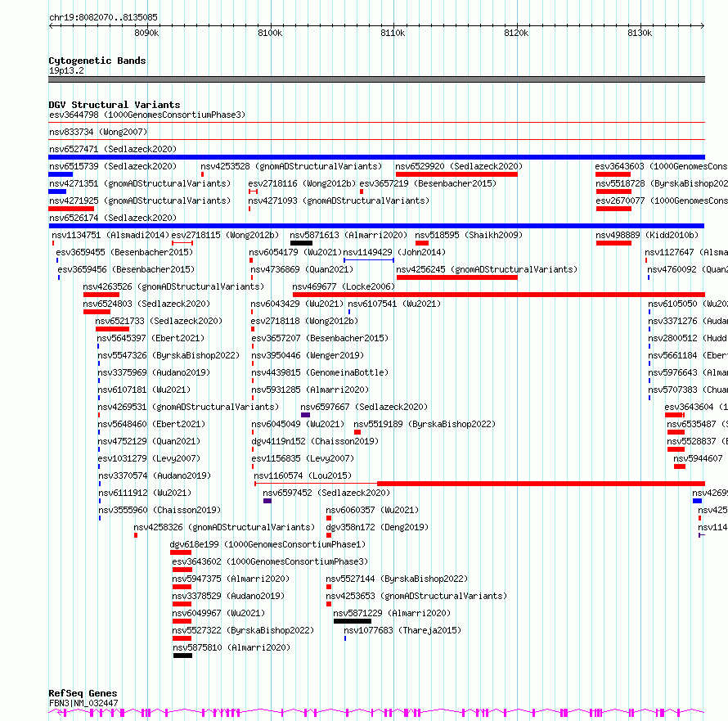This screenshot has width=728, height=721.
Task: Click nsv3375969 (Audano2019) label
Action: (154, 372)
